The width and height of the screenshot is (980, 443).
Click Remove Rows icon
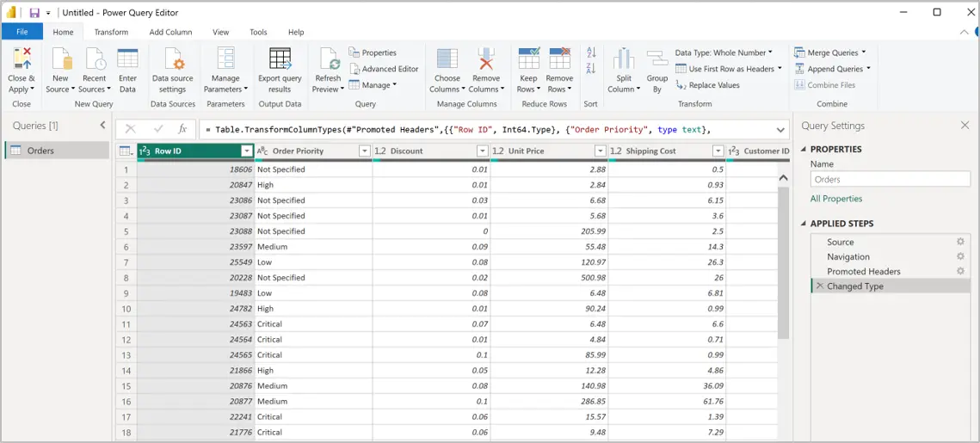tap(559, 58)
